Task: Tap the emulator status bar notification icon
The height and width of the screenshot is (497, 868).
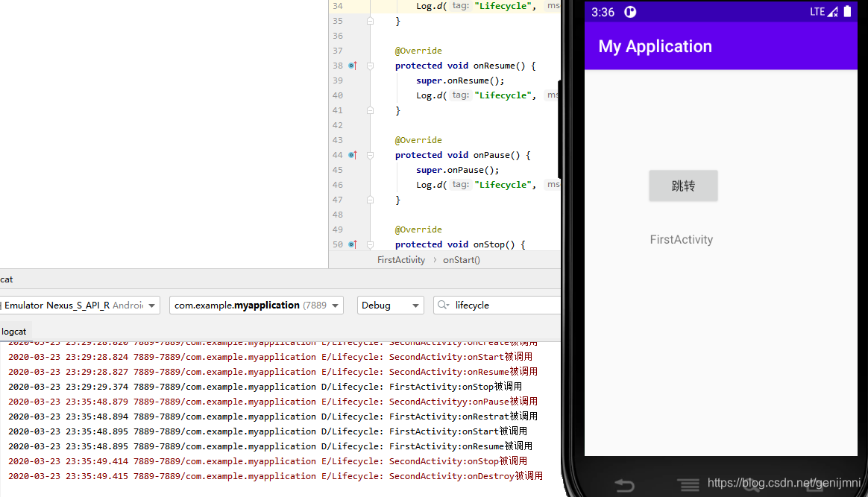Action: 630,12
